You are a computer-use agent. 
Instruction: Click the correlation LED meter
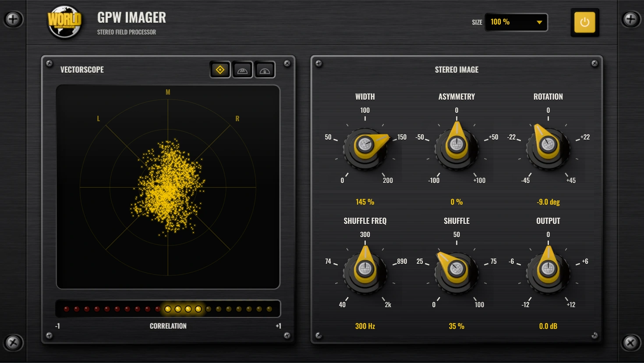point(168,309)
